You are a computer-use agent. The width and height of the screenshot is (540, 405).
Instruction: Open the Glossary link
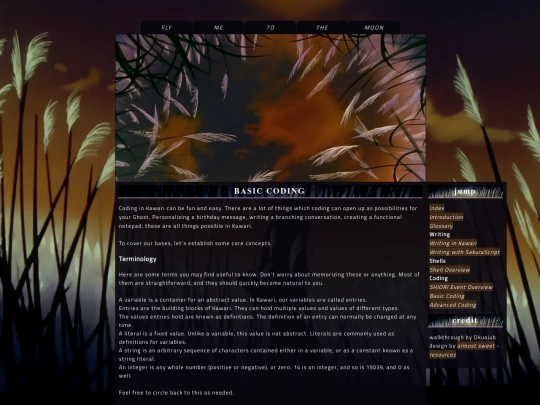click(441, 226)
